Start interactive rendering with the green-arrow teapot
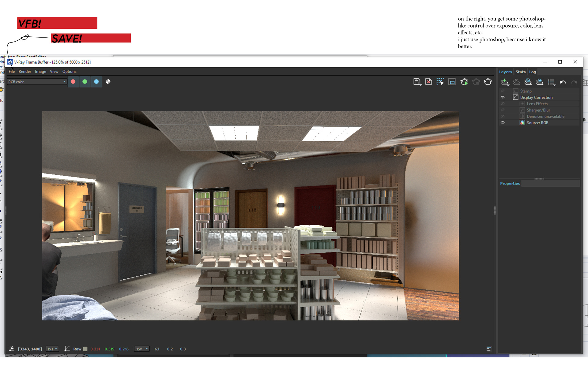Viewport: 588px width, 380px height. pos(464,82)
